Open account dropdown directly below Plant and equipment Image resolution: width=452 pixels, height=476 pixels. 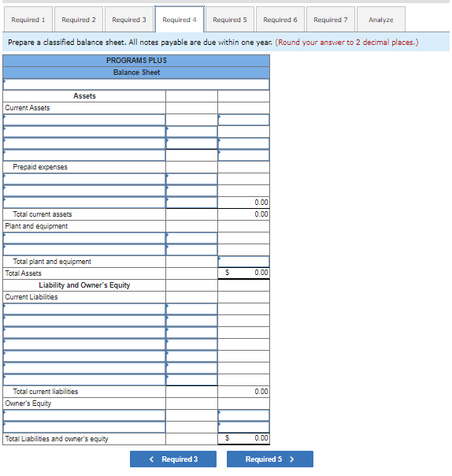pyautogui.click(x=84, y=238)
